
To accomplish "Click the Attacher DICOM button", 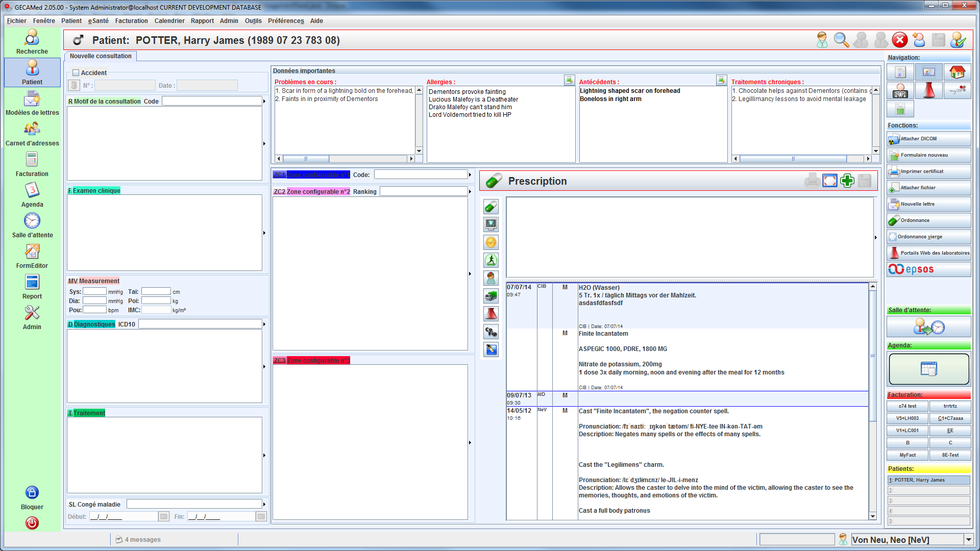I will 928,139.
